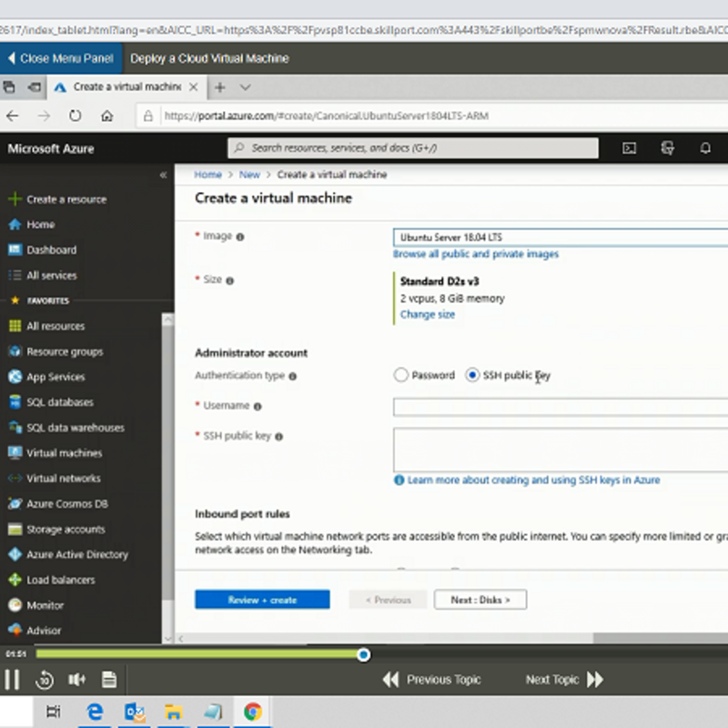Viewport: 728px width, 728px height.
Task: Focus the SSH public key text area
Action: pos(561,450)
